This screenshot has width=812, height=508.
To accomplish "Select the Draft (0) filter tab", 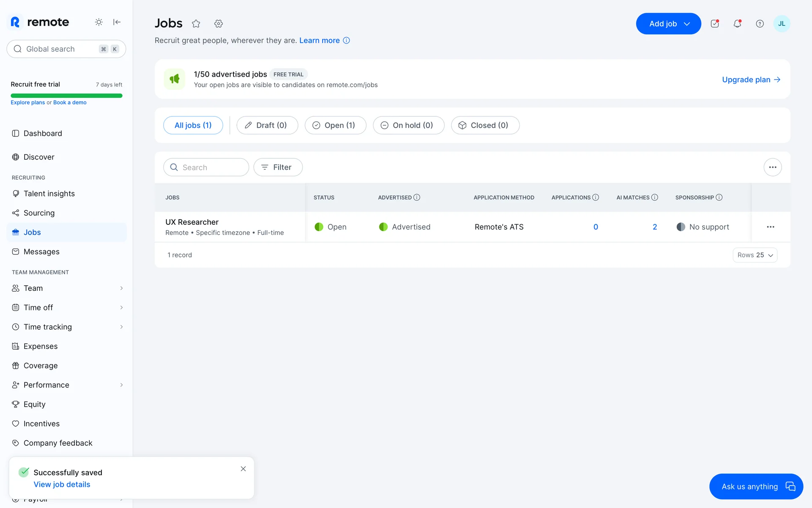I will click(x=267, y=125).
